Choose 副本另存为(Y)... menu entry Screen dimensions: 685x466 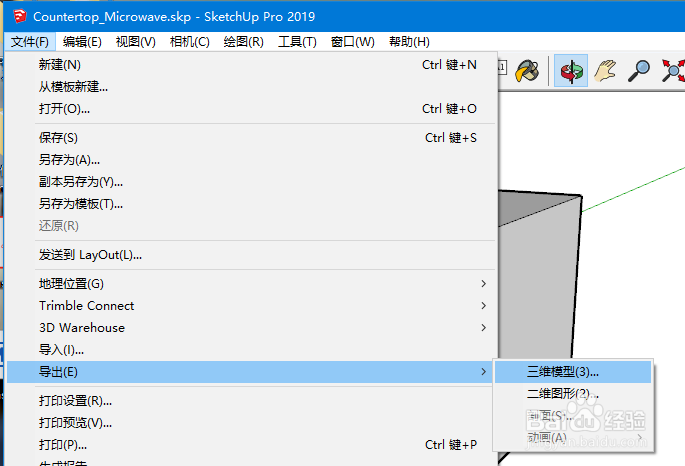click(251, 182)
